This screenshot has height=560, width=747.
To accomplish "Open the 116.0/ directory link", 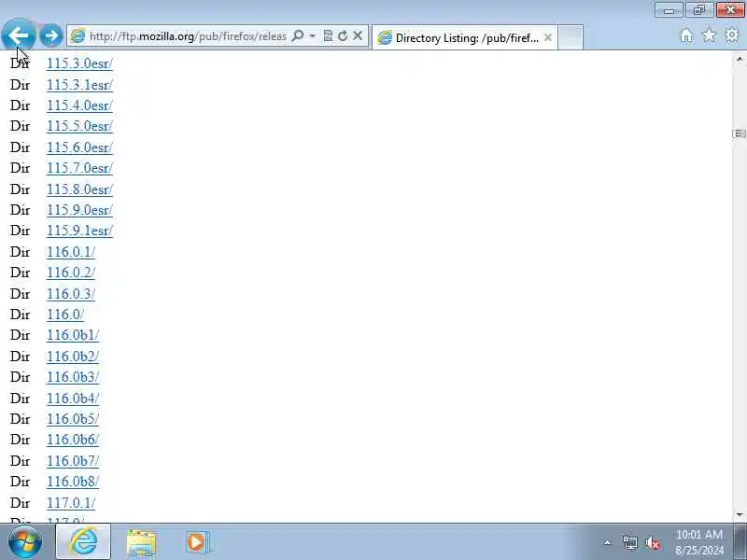I will pyautogui.click(x=65, y=315).
